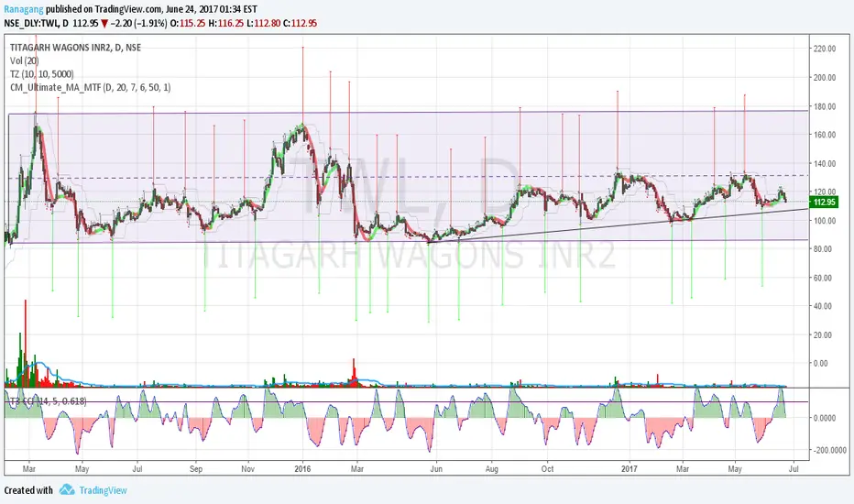Image resolution: width=854 pixels, height=504 pixels.
Task: Click the Jun time axis label
Action: pyautogui.click(x=436, y=468)
